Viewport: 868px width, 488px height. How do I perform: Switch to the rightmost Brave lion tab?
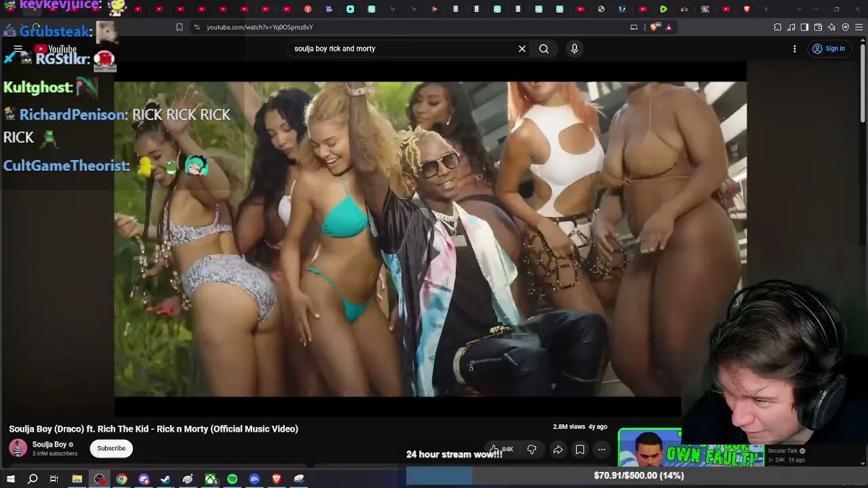(x=747, y=9)
